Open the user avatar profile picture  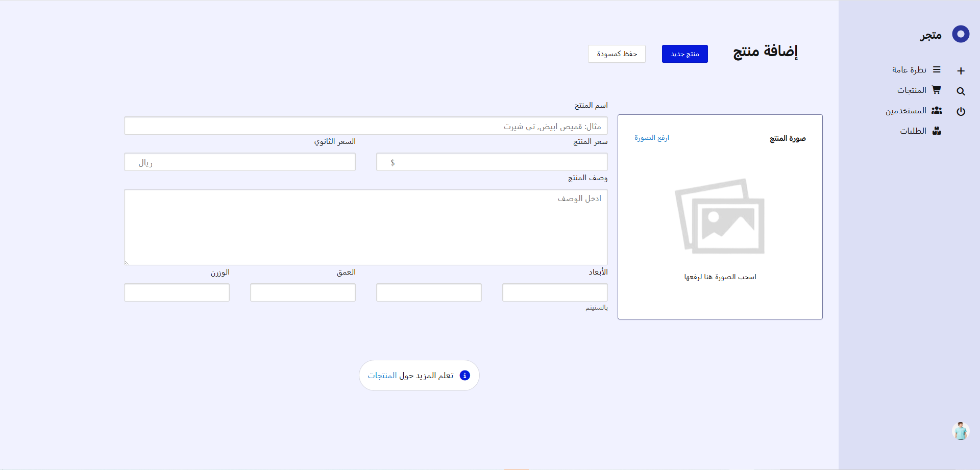pos(961,431)
